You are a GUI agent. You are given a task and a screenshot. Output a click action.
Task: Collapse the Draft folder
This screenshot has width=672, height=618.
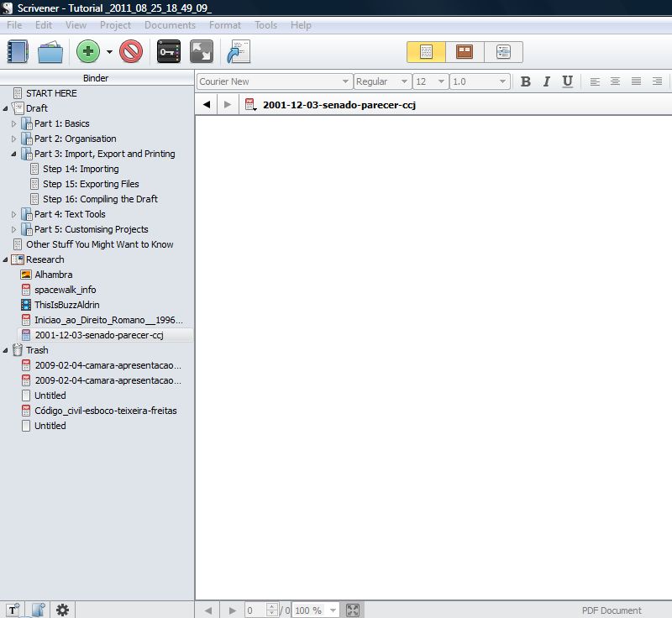click(x=5, y=108)
